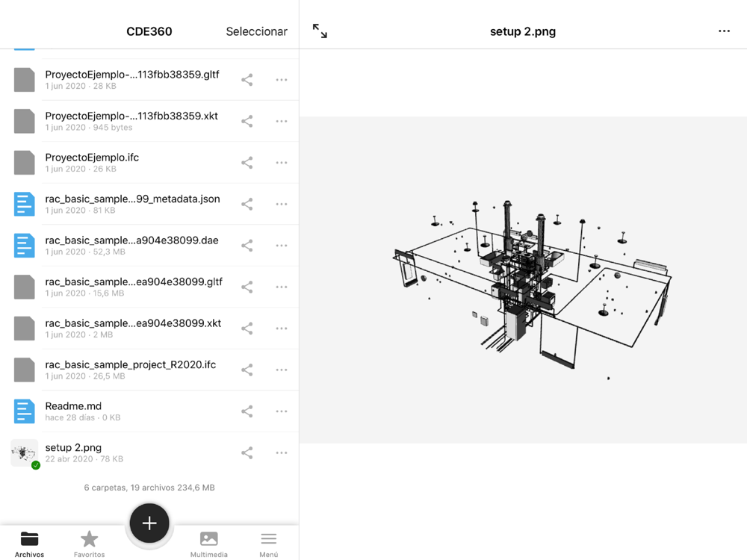Image resolution: width=747 pixels, height=560 pixels.
Task: Share ProyectoEjemplo gltf file
Action: pyautogui.click(x=247, y=80)
